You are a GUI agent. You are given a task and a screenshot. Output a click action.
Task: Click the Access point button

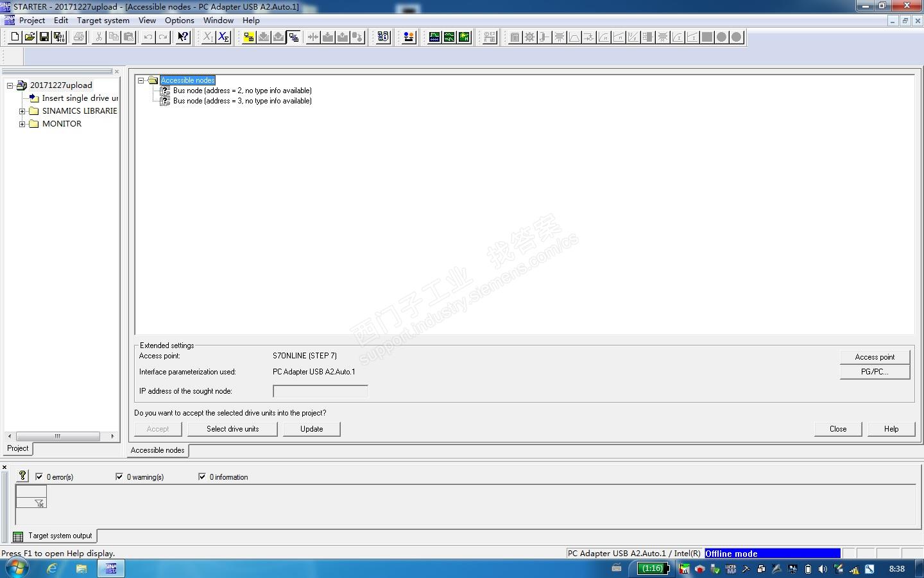875,357
